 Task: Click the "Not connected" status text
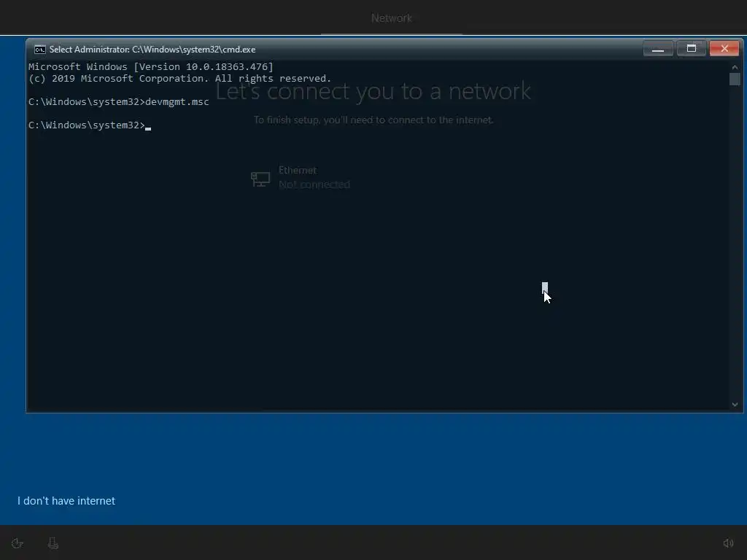(x=314, y=184)
